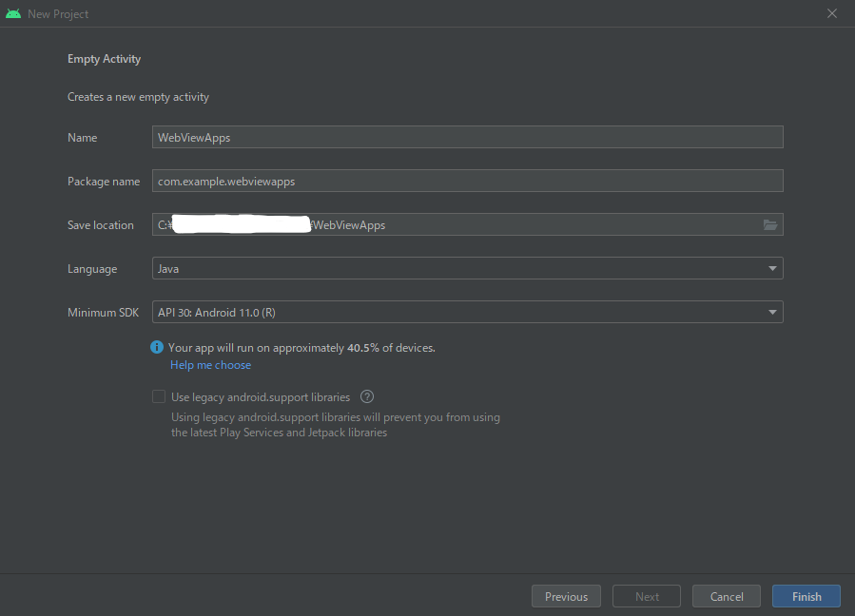
Task: Click into the Package name text field
Action: 466,181
